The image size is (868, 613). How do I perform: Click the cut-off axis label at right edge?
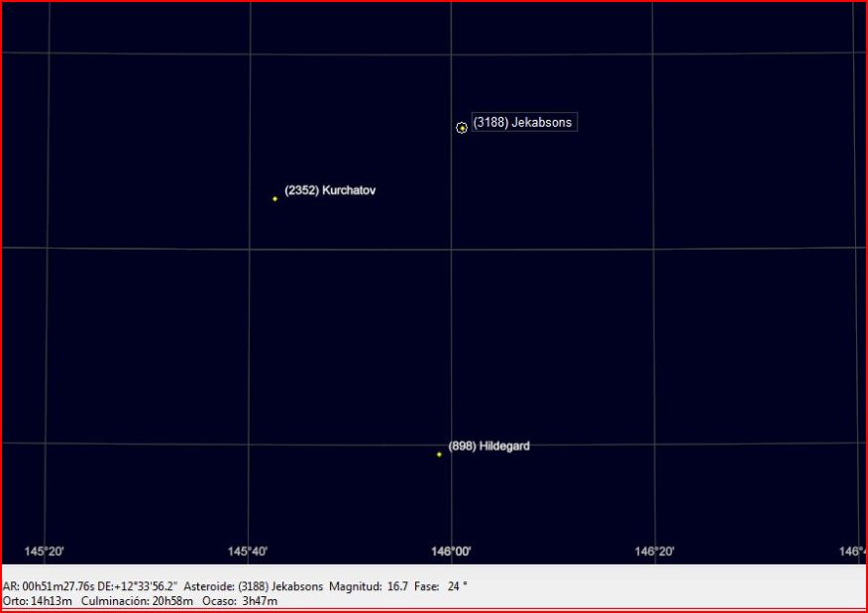point(852,552)
